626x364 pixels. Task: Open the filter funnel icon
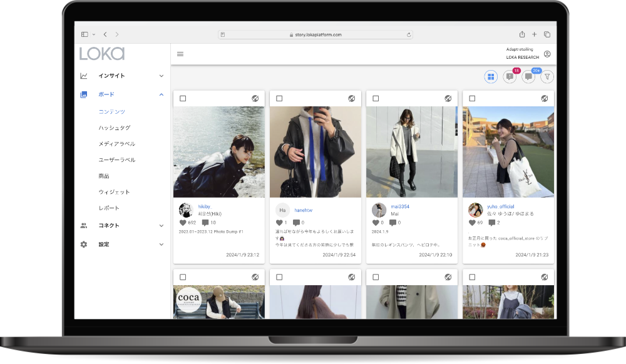[547, 77]
